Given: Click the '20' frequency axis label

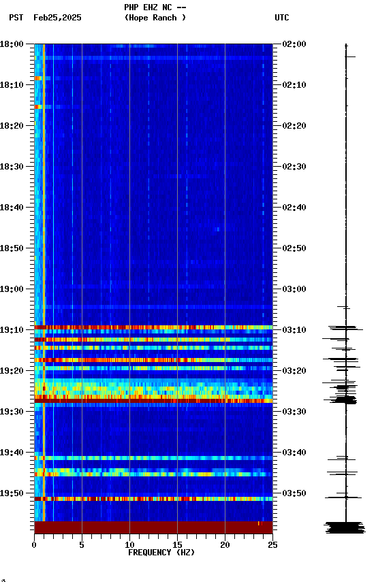Looking at the screenshot, I should (x=225, y=545).
